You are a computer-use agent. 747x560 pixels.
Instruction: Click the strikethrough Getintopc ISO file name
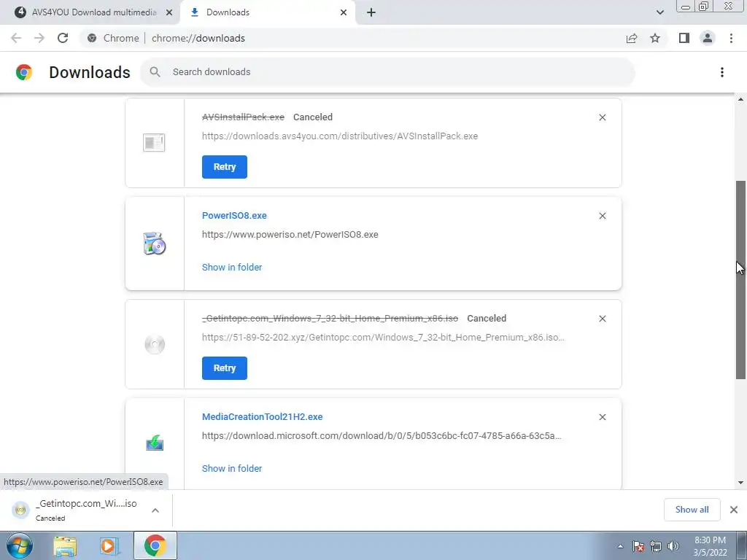pyautogui.click(x=330, y=319)
